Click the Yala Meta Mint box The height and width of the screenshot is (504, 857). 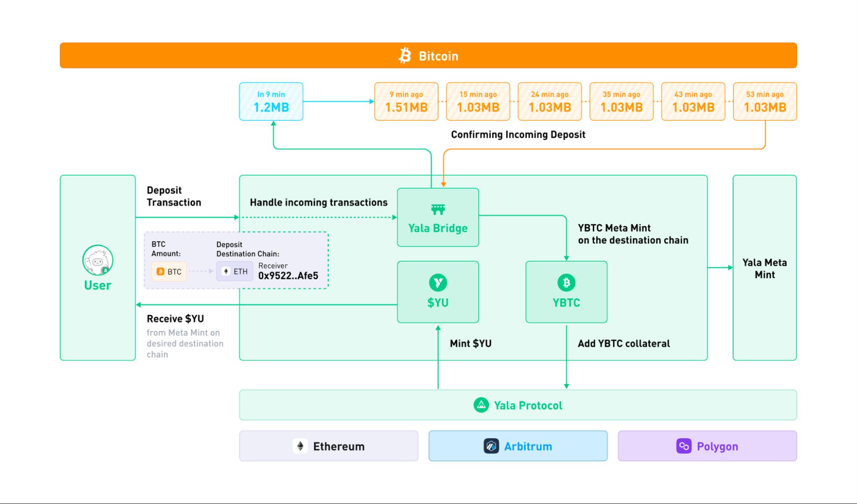click(x=765, y=268)
